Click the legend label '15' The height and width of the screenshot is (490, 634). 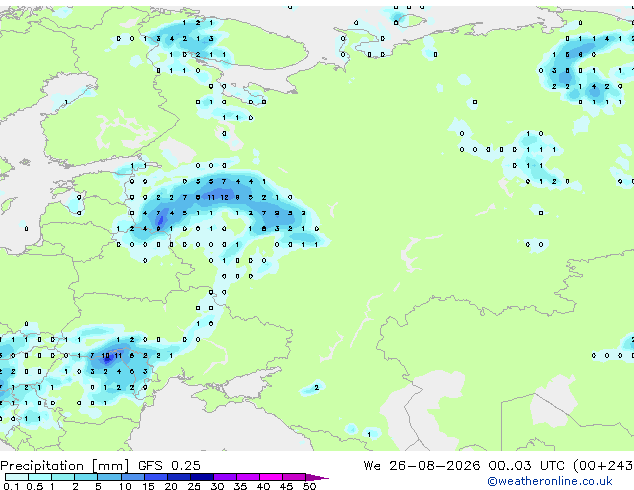pos(148,486)
